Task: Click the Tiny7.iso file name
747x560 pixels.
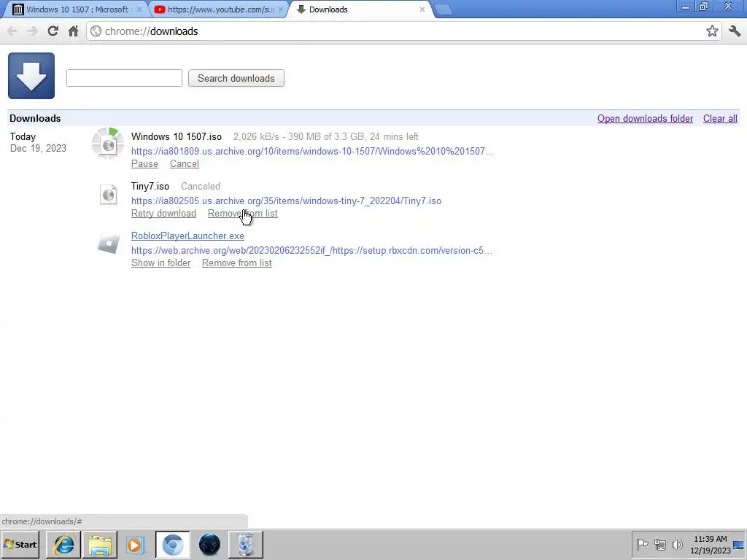Action: 150,186
